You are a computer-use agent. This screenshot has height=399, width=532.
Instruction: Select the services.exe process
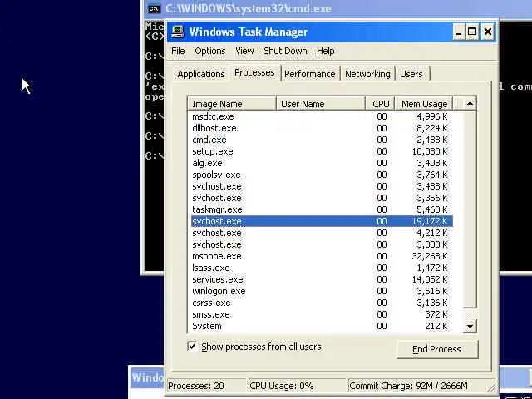[x=321, y=279]
